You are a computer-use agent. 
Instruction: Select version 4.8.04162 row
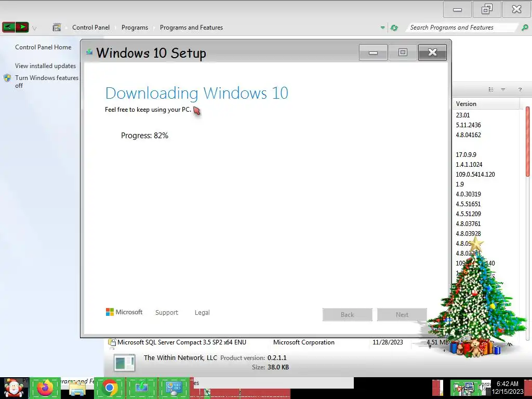coord(468,135)
